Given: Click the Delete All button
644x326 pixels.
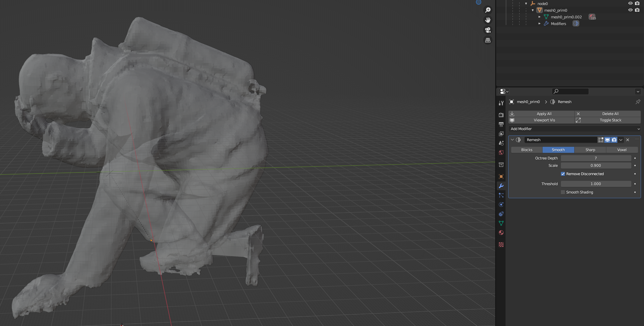Looking at the screenshot, I should click(607, 114).
